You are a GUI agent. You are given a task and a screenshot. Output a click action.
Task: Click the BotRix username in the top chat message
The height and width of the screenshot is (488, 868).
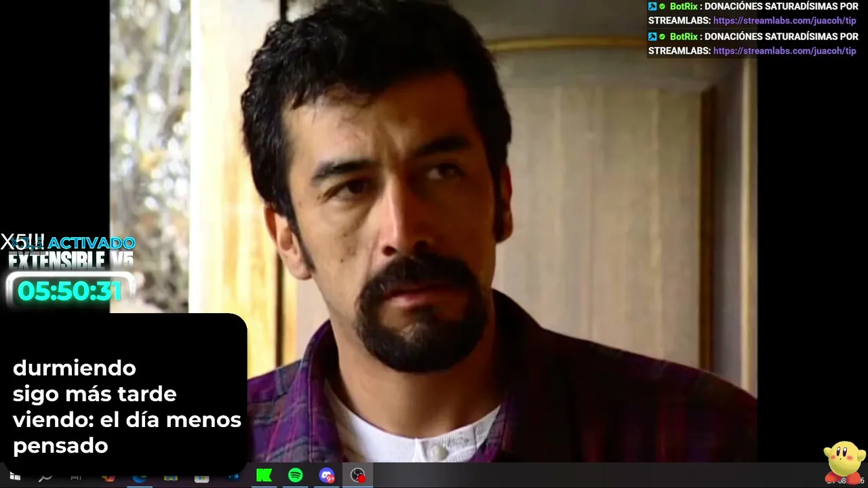click(684, 6)
